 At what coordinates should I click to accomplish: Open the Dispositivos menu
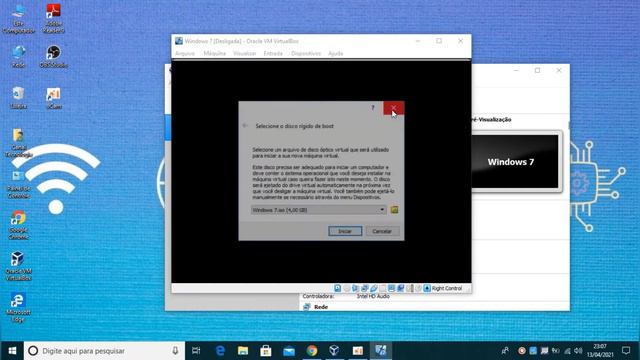click(306, 53)
